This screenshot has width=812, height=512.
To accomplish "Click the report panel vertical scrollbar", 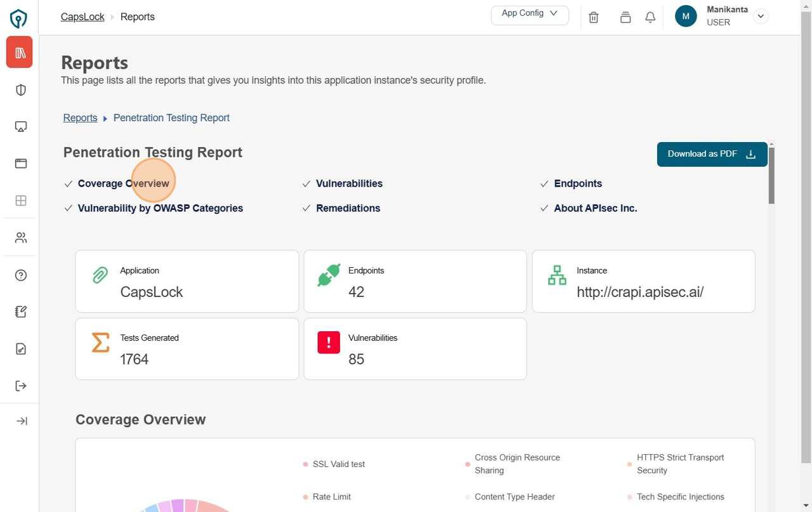I will 771,176.
